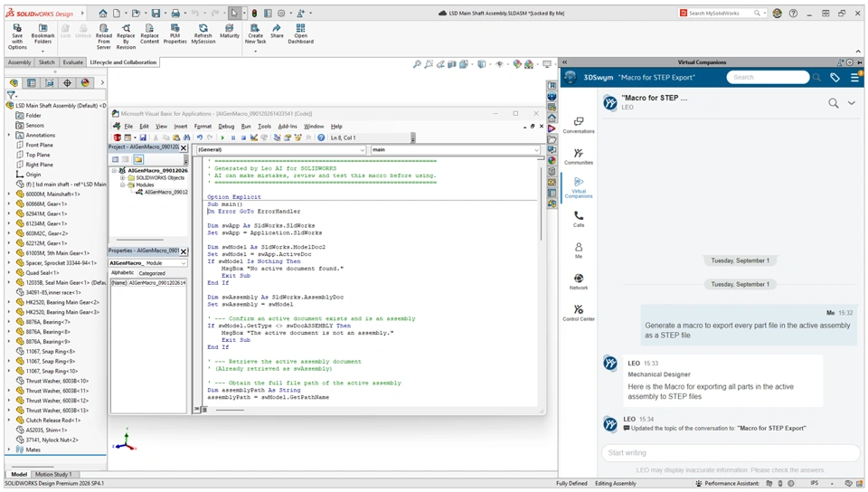
Task: Click the Rebuild traffic light icon
Action: point(254,13)
